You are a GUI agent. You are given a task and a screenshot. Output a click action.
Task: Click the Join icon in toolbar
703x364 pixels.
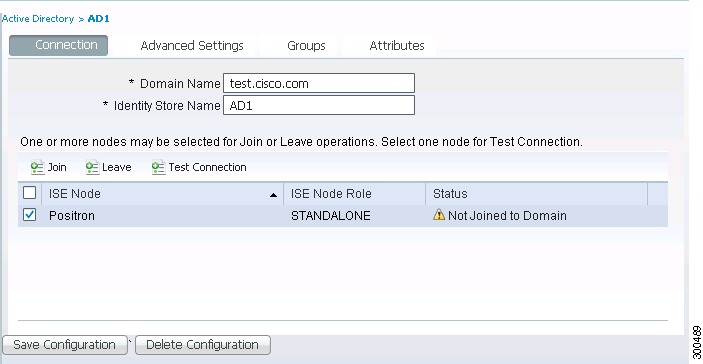37,168
